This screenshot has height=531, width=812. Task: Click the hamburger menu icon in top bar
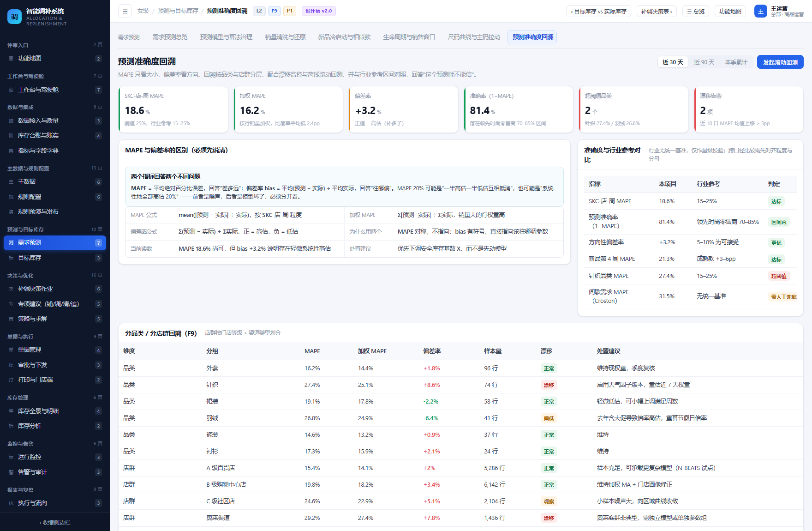[125, 11]
